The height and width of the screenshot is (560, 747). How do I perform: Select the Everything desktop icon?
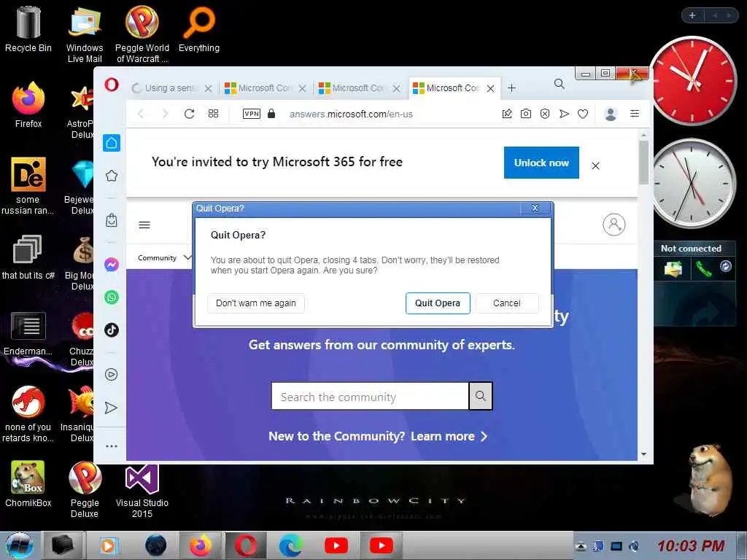point(199,29)
